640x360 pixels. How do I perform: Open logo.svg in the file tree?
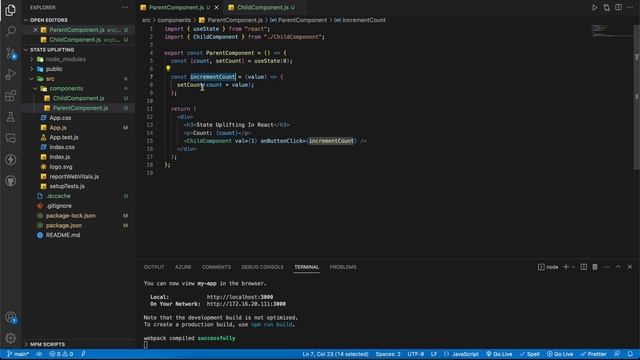61,167
